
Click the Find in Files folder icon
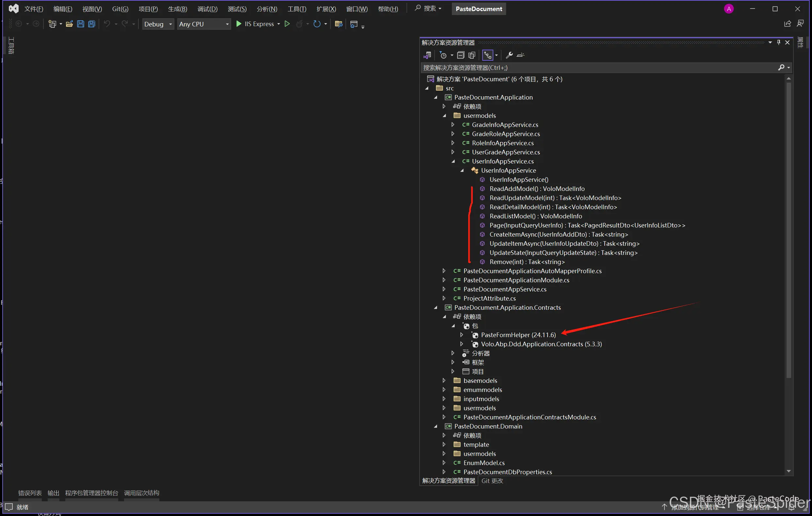(338, 24)
